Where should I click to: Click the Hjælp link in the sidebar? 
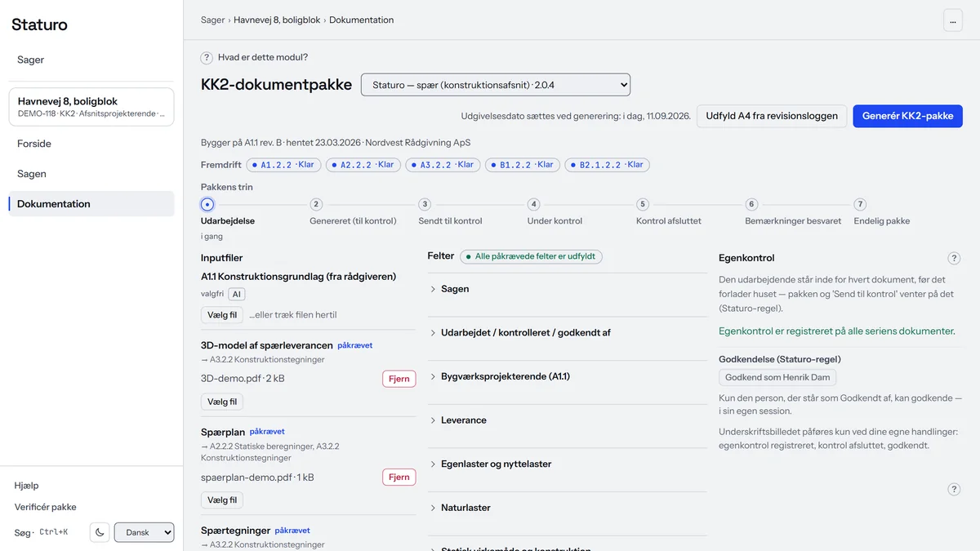tap(26, 486)
